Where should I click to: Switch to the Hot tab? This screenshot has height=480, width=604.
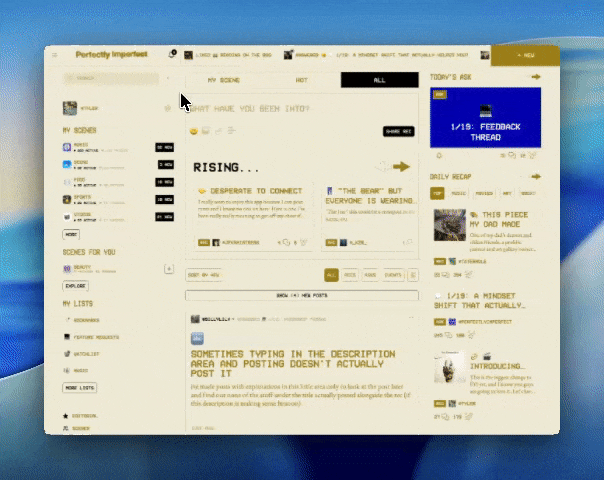coord(302,80)
